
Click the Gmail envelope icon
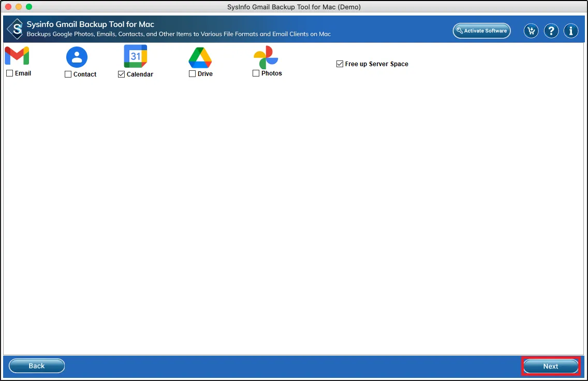17,56
